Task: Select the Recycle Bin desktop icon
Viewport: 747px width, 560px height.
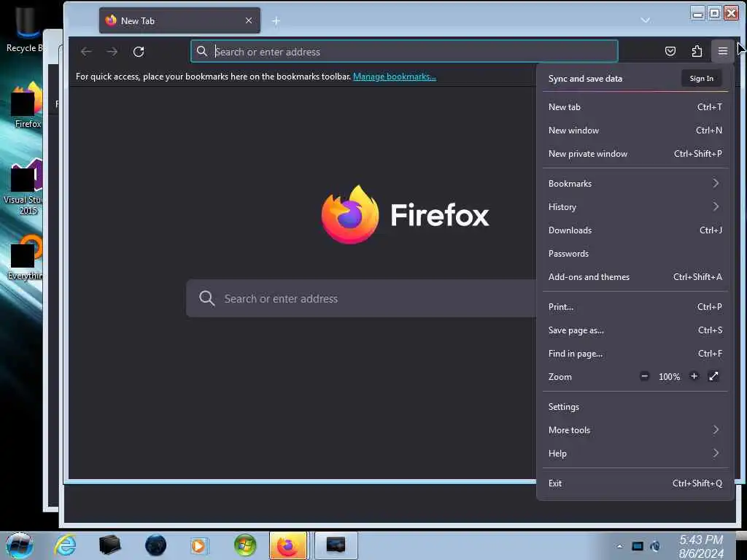Action: click(24, 28)
